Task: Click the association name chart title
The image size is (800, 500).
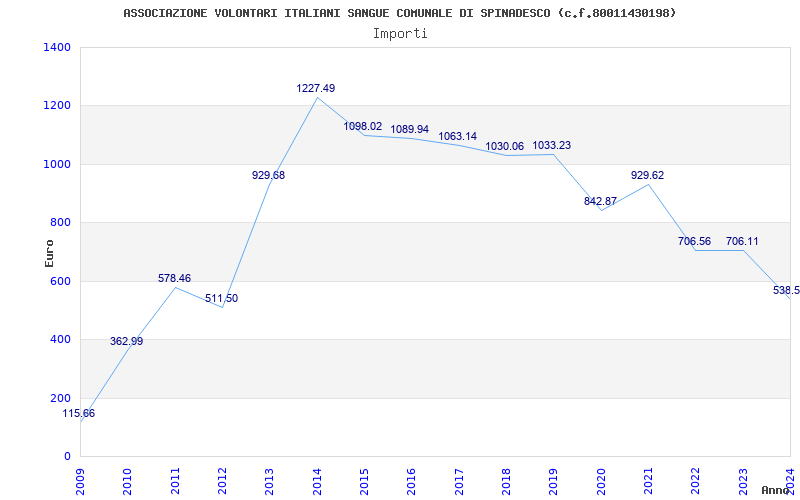Action: 399,13
